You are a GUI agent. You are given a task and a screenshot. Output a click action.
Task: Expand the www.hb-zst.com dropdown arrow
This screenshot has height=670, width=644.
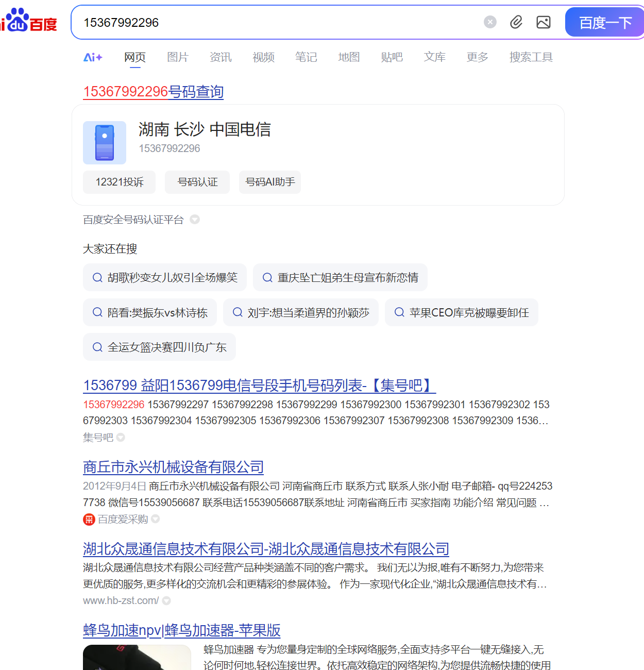(x=166, y=600)
